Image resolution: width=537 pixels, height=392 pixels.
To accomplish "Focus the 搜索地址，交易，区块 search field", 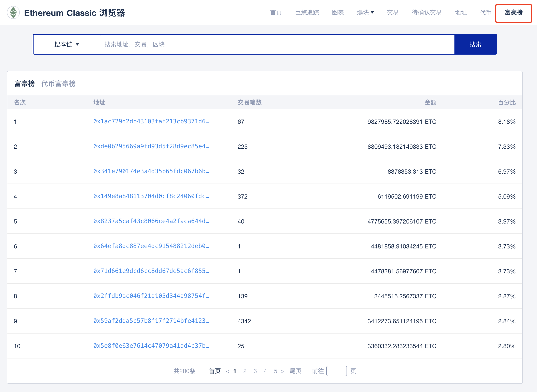I will (x=277, y=44).
